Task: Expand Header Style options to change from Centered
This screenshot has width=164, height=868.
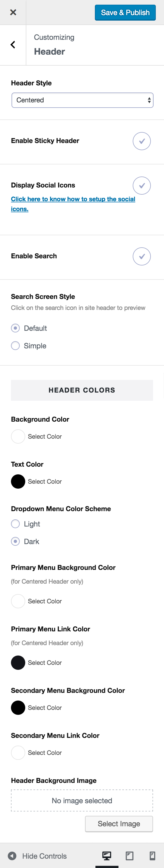Action: tap(82, 100)
